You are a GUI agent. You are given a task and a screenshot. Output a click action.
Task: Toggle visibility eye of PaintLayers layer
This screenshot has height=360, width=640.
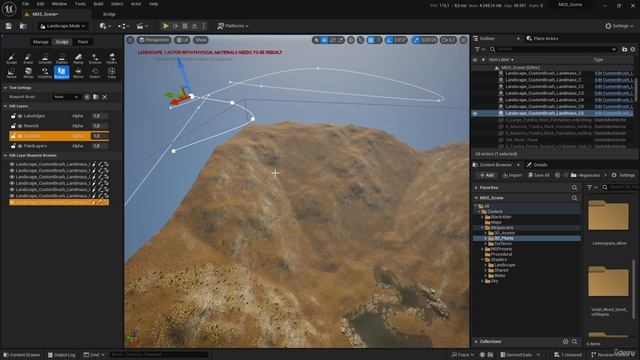tap(20, 146)
